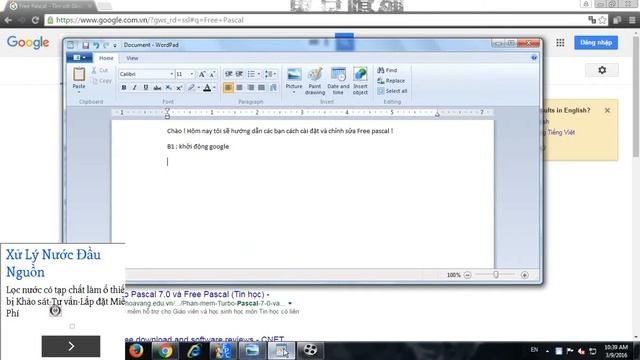Toggle superscript formatting
Viewport: 640px width, 360px height.
pyautogui.click(x=179, y=87)
